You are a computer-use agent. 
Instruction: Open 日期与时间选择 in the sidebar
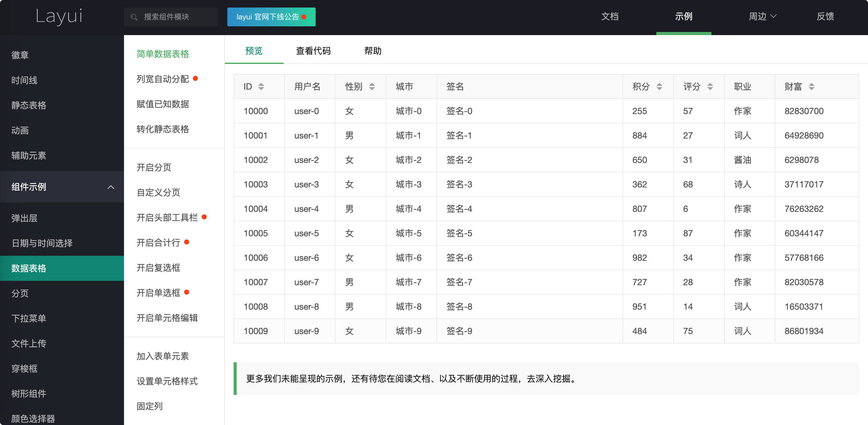click(62, 243)
